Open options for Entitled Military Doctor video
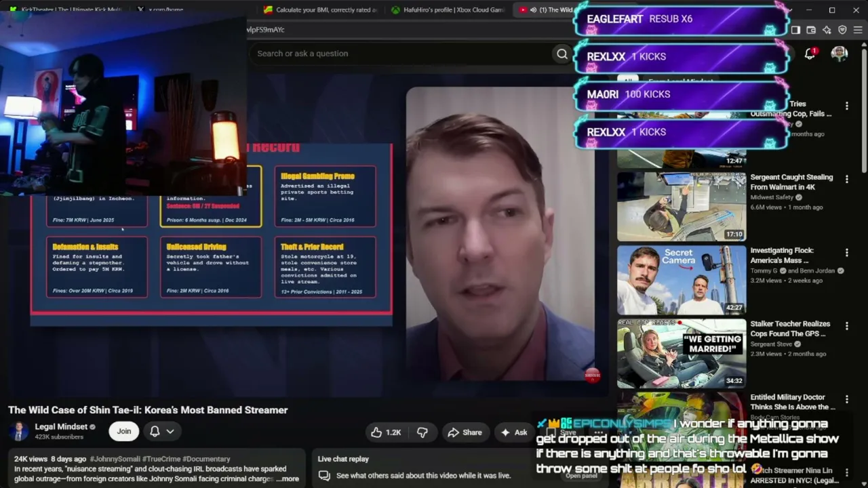 pyautogui.click(x=846, y=399)
